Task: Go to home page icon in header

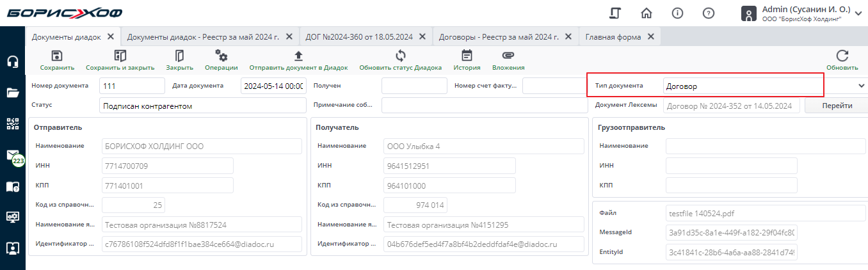Action: (x=647, y=13)
